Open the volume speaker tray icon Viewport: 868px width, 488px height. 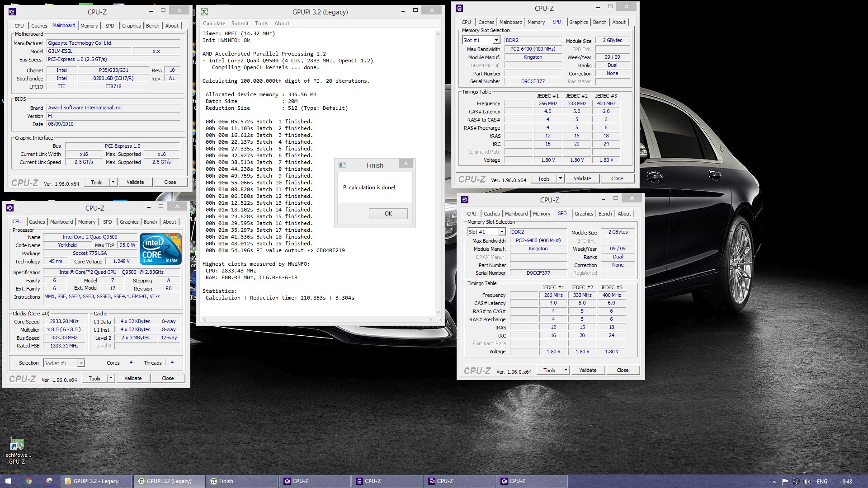point(807,482)
